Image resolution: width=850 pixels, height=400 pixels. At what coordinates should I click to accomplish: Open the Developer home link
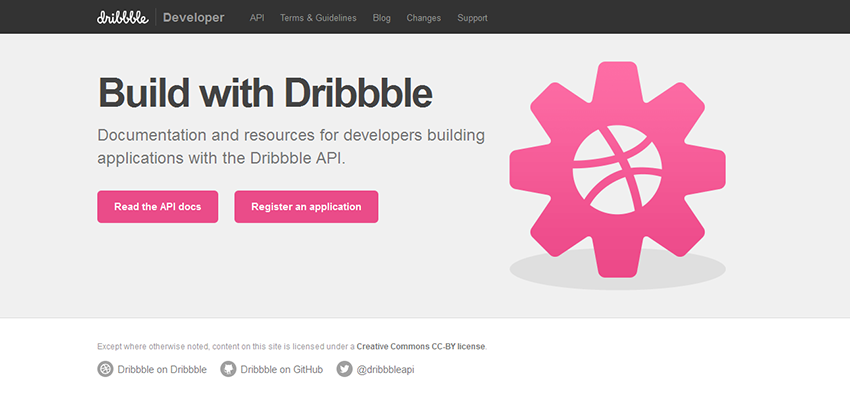(x=194, y=17)
